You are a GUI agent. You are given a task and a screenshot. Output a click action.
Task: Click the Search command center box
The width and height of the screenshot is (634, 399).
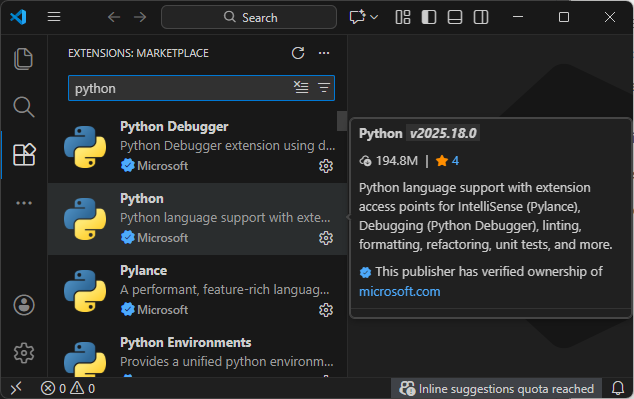pyautogui.click(x=249, y=17)
